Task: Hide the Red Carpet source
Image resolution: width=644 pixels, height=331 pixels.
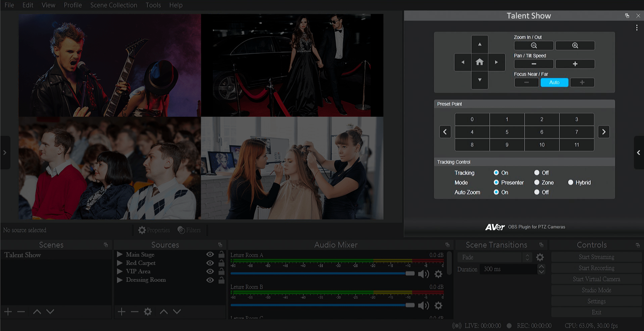Action: coord(210,263)
